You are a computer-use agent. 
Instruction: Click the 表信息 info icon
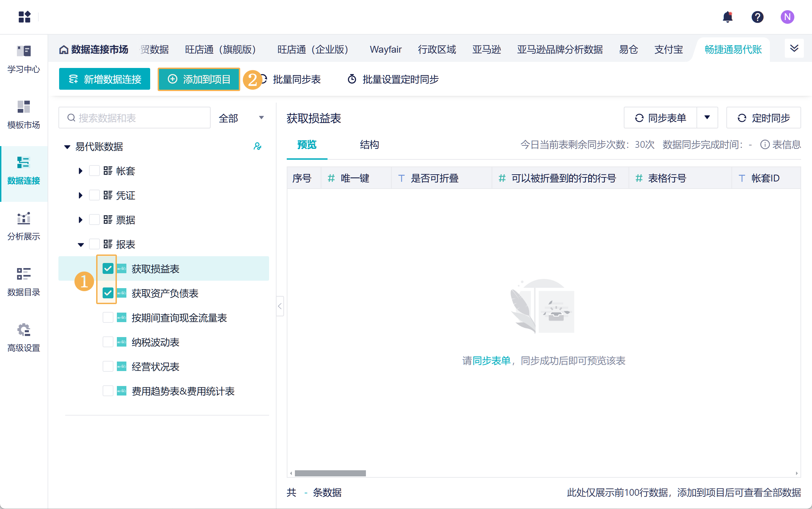(764, 145)
